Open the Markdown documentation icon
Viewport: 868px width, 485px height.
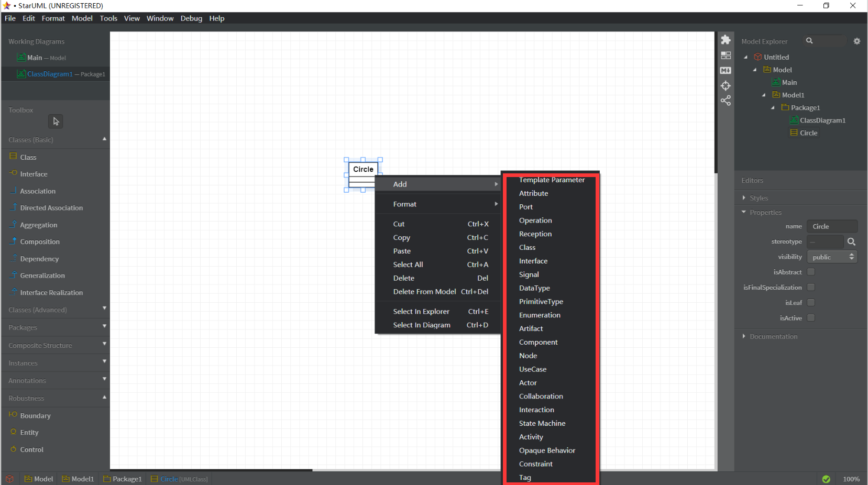pos(726,70)
